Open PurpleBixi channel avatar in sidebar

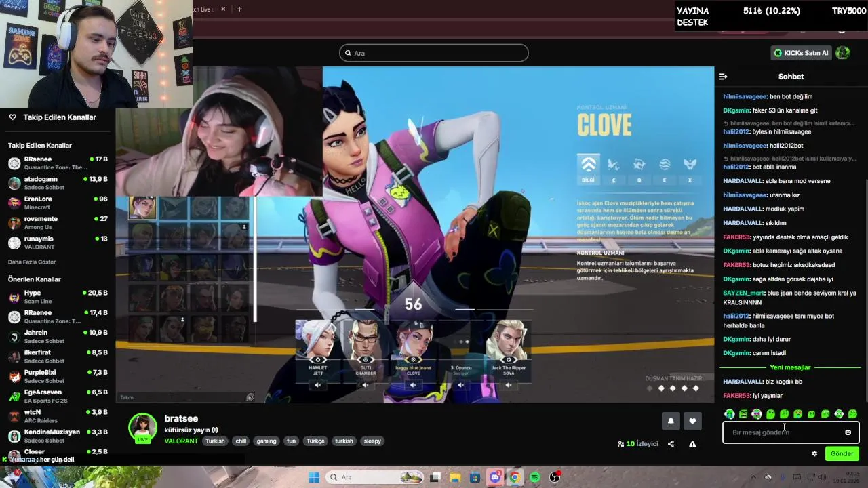[x=14, y=376]
